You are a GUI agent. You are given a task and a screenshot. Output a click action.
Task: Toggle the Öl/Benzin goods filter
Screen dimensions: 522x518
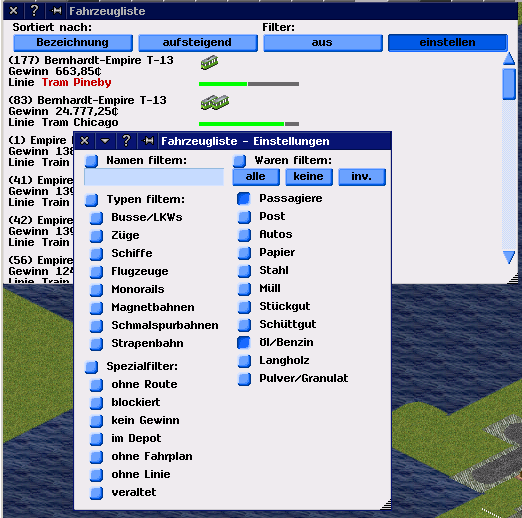point(244,342)
